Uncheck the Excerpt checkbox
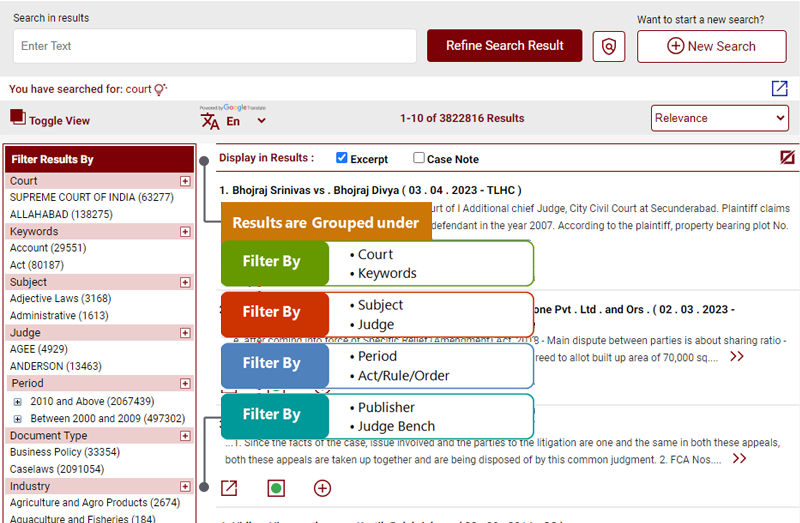Screen dimensions: 800x523 pos(342,158)
